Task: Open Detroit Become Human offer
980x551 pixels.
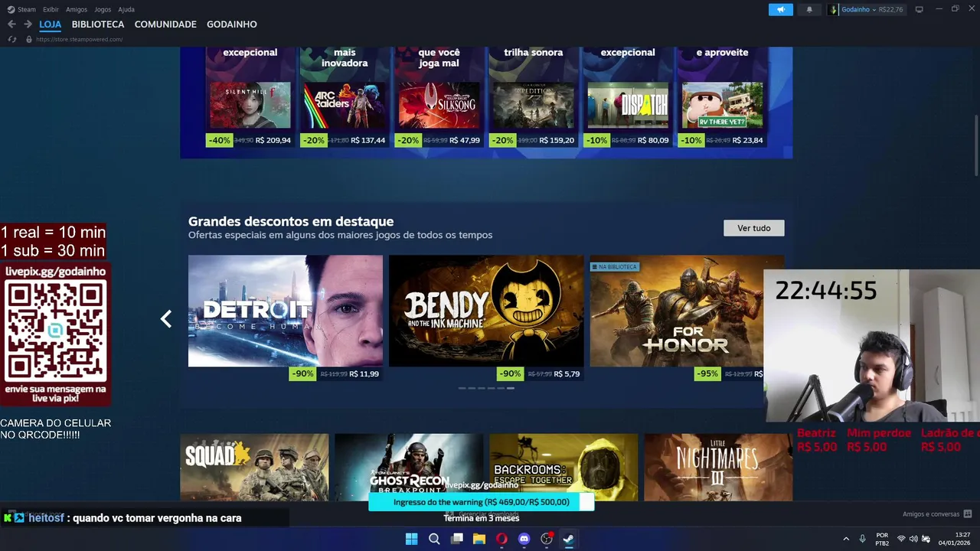Action: pos(286,311)
